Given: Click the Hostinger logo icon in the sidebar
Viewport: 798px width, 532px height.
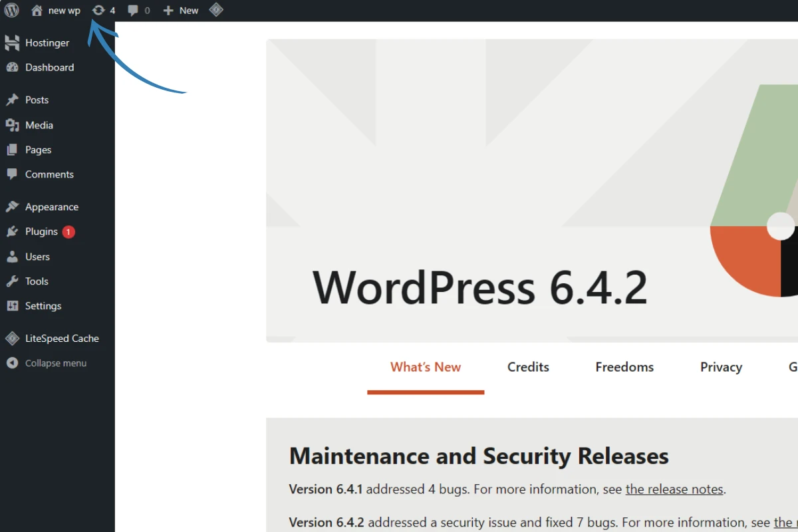Looking at the screenshot, I should click(x=12, y=43).
